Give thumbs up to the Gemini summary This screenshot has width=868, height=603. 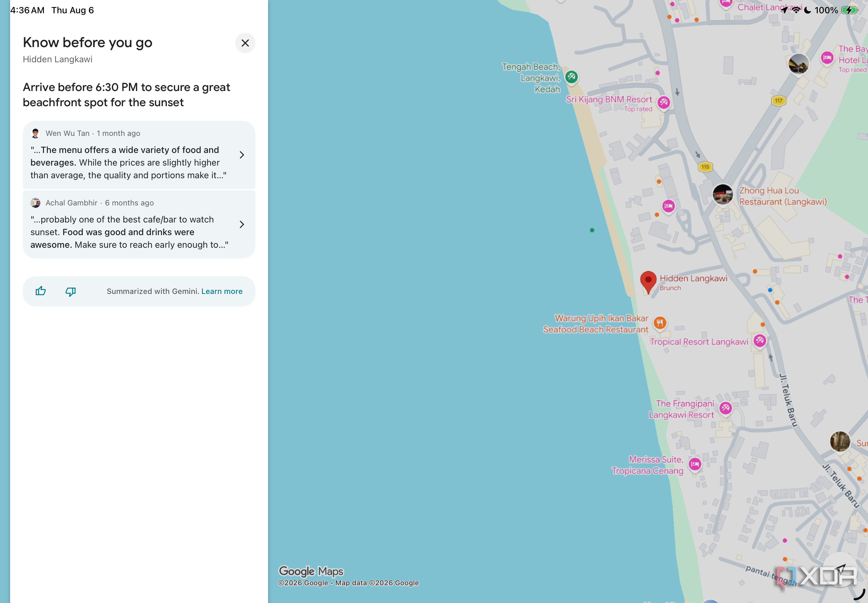40,291
